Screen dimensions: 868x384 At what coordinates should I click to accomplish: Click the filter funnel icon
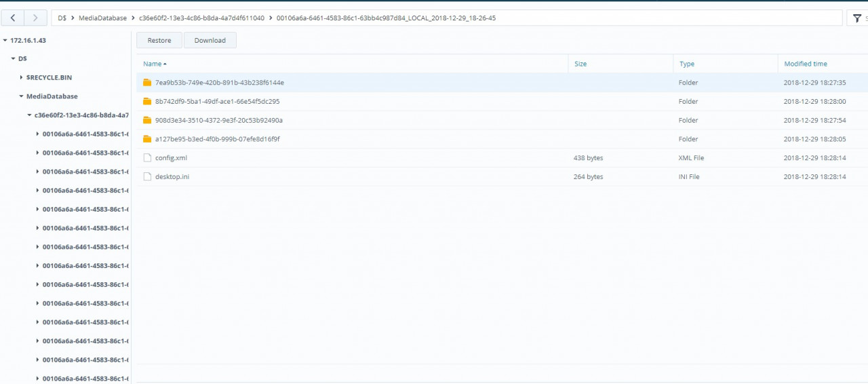tap(857, 18)
